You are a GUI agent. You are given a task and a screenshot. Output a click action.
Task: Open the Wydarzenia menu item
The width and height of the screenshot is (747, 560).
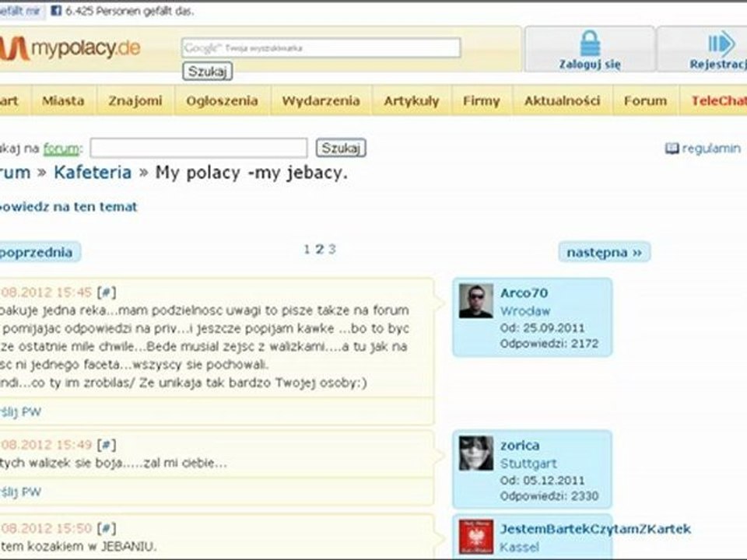point(321,101)
